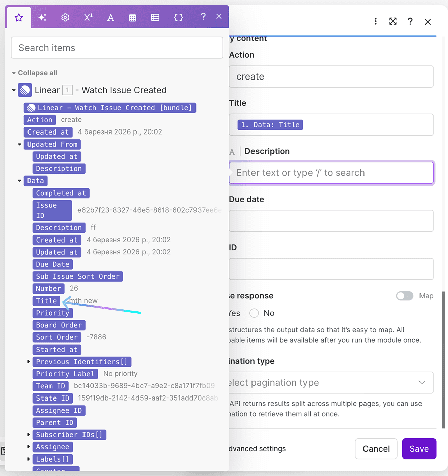This screenshot has height=476, width=448.
Task: Insert the State ID pill
Action: 52,398
